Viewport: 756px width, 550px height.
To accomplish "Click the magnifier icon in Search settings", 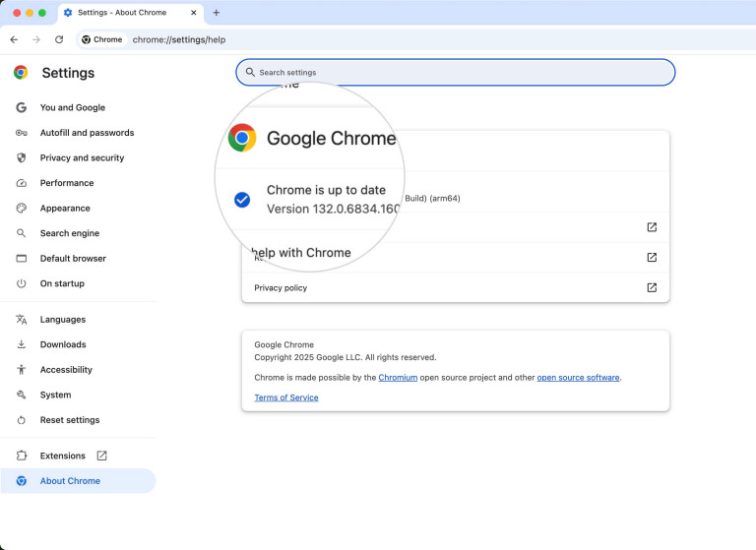I will [250, 72].
